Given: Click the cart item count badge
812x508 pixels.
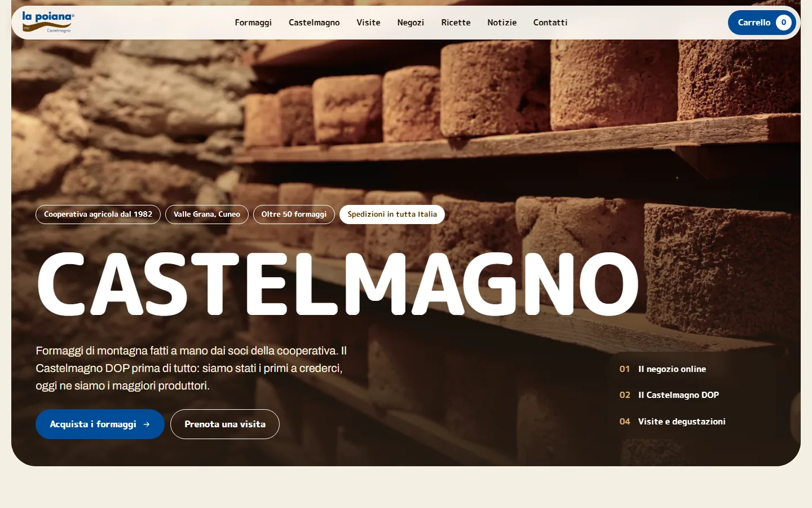Looking at the screenshot, I should tap(784, 23).
